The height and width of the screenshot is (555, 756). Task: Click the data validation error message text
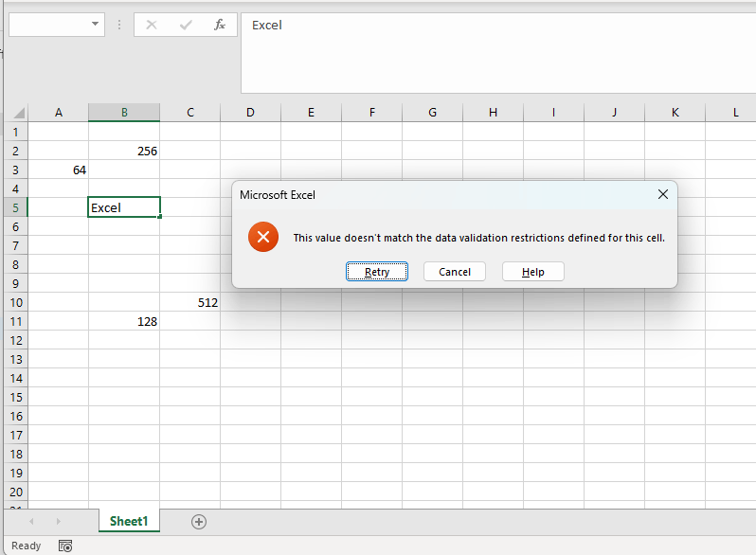point(478,238)
